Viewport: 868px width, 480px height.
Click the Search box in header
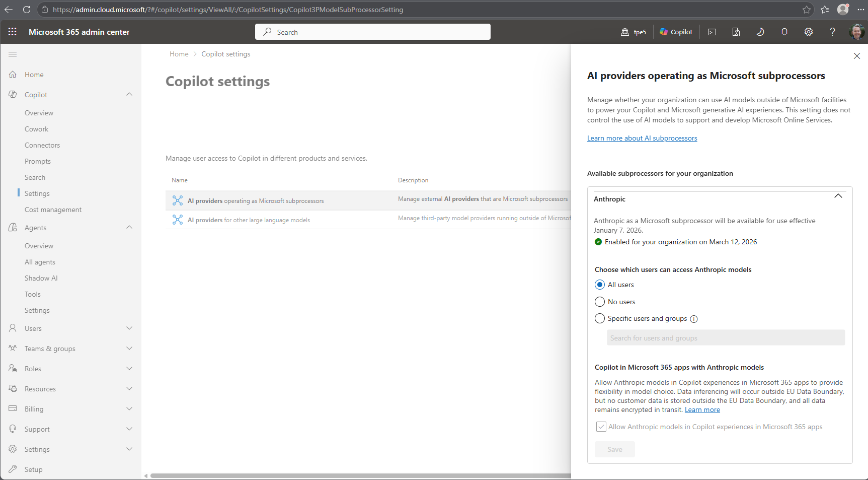pyautogui.click(x=373, y=32)
